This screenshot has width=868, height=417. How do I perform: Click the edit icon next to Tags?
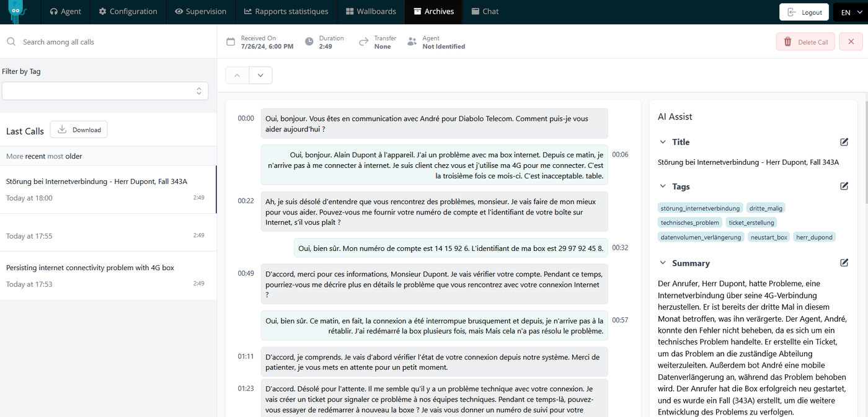pos(844,187)
